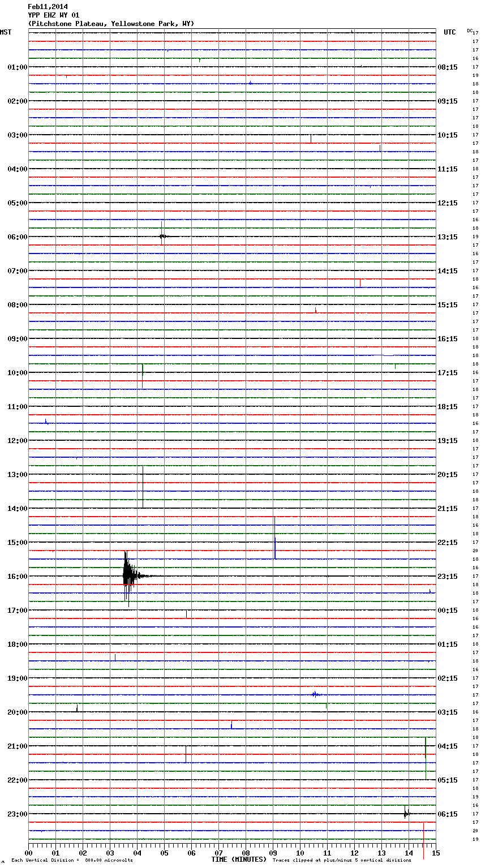Click the black seismic burst on the 23:00 trace
This screenshot has width=481, height=868.
point(406,814)
